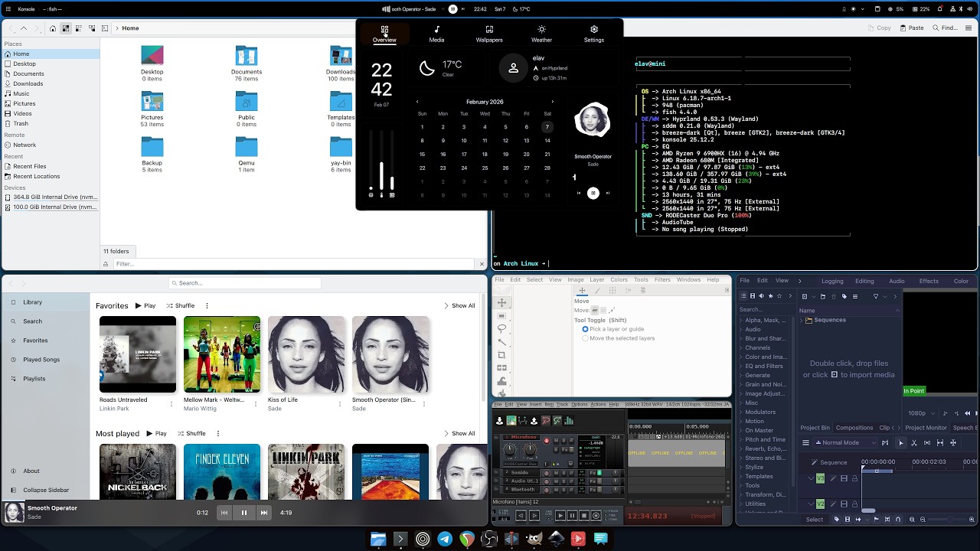Switch to the Effects layout in Kdenlive
Image resolution: width=980 pixels, height=551 pixels.
929,281
